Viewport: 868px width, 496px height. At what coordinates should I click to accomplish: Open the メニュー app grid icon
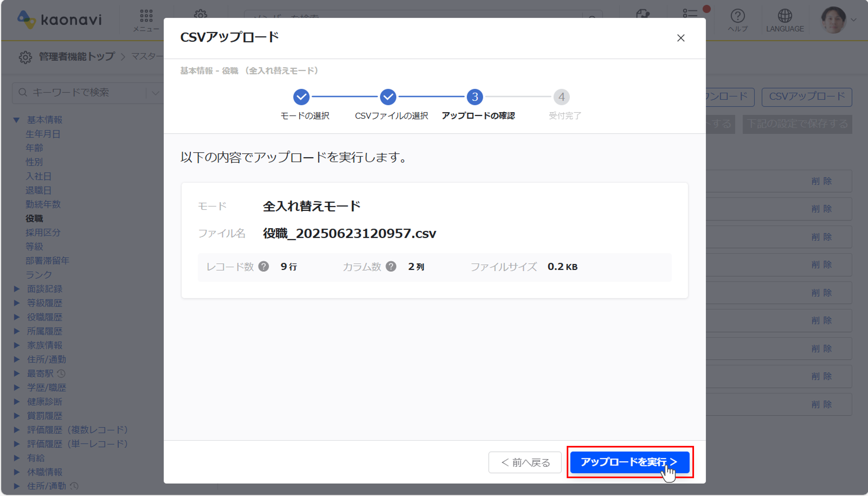(x=146, y=16)
